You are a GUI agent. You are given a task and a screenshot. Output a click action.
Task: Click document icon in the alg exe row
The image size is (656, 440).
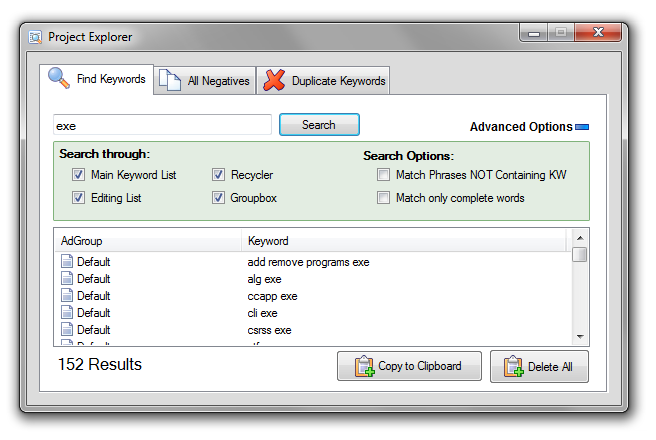(68, 279)
